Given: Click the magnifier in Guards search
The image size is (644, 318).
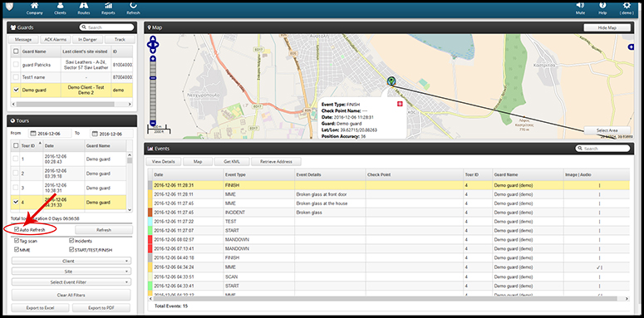Looking at the screenshot, I should [84, 27].
